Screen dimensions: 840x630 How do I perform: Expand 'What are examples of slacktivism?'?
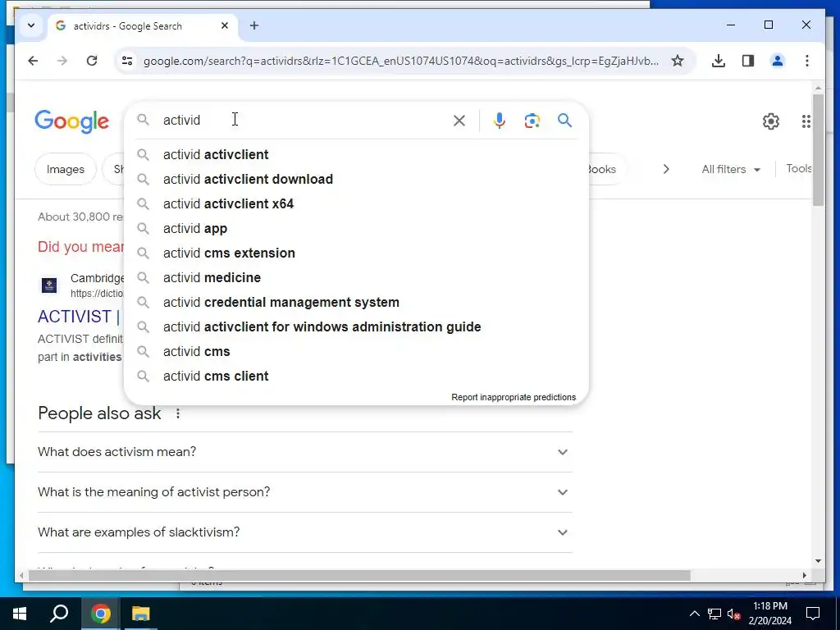(305, 532)
